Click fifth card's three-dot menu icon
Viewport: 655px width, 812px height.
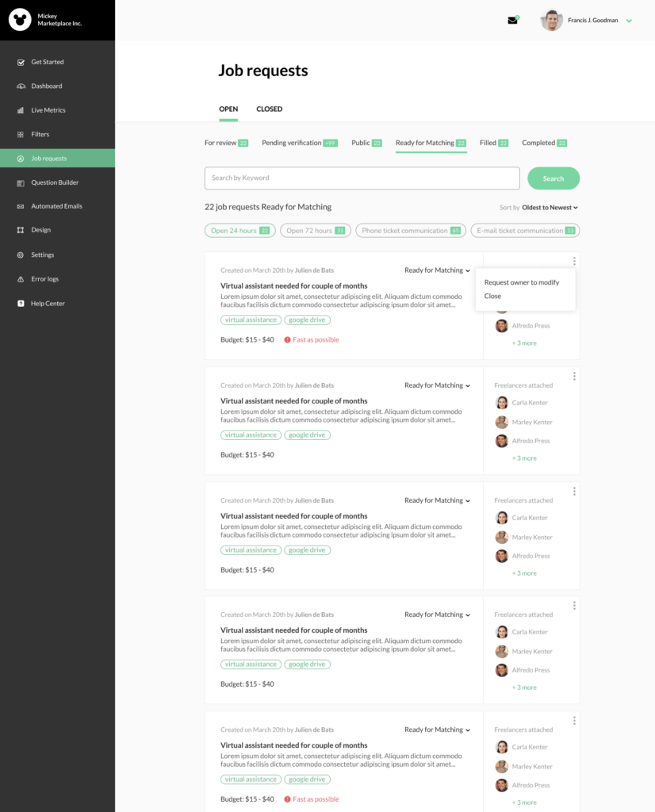tap(574, 721)
